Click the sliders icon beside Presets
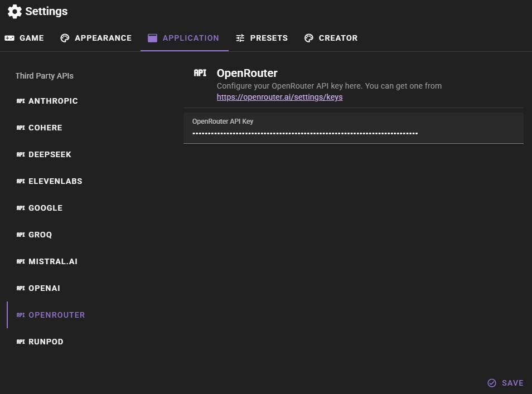Viewport: 532px width, 394px height. (x=240, y=38)
